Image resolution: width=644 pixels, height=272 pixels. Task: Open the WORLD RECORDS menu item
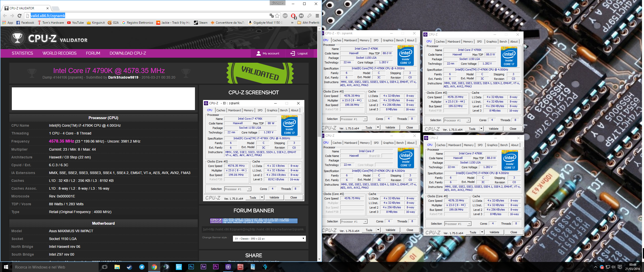59,53
